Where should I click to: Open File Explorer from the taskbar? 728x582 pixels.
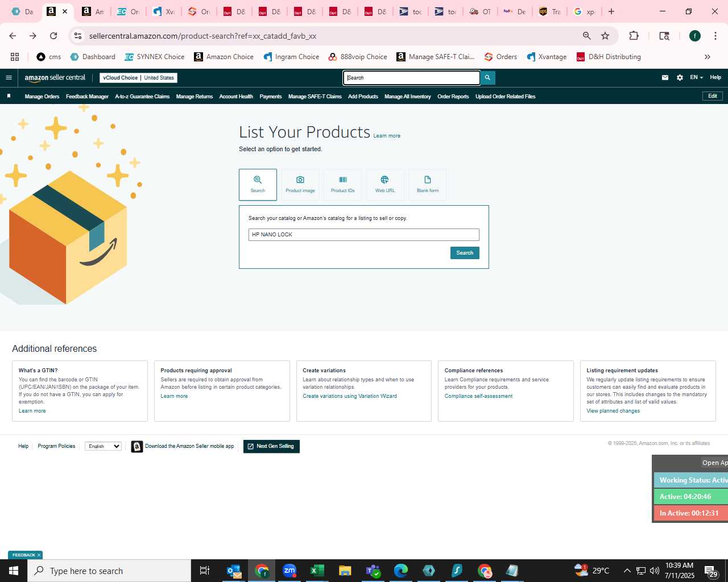pos(345,571)
